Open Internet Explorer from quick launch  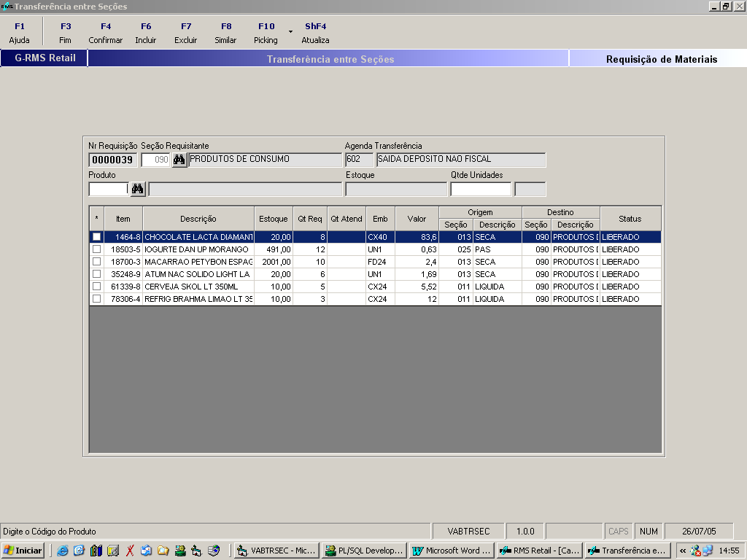(62, 551)
